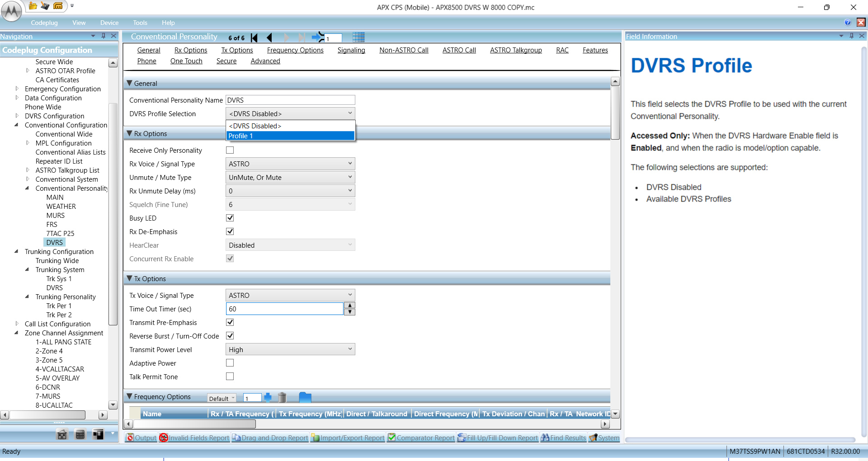868x461 pixels.
Task: Go to first personality record
Action: pyautogui.click(x=255, y=38)
